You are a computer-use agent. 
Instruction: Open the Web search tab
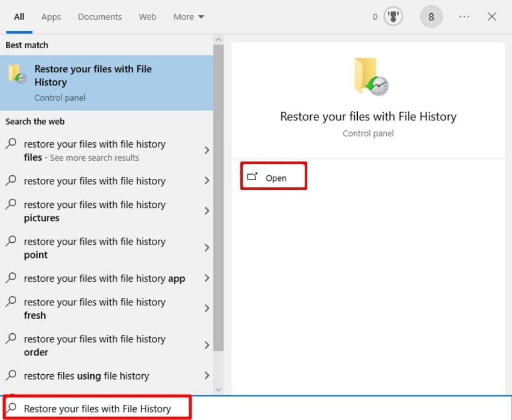pyautogui.click(x=147, y=16)
